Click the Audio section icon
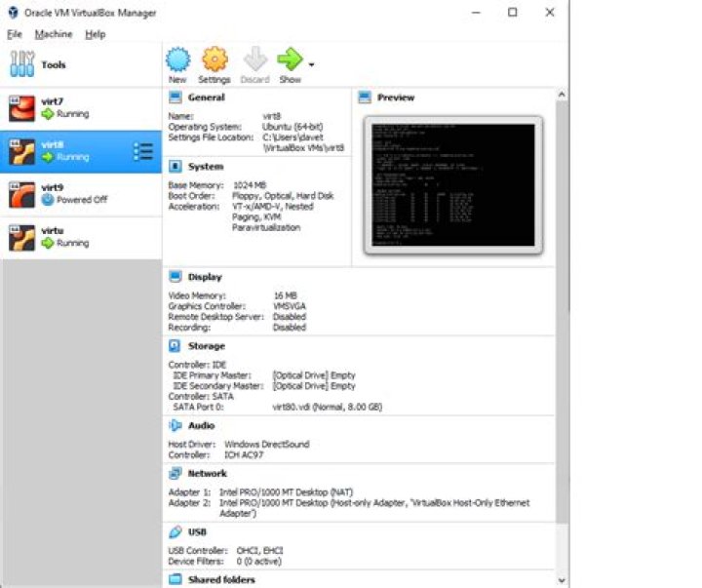702x588 pixels. [x=175, y=425]
